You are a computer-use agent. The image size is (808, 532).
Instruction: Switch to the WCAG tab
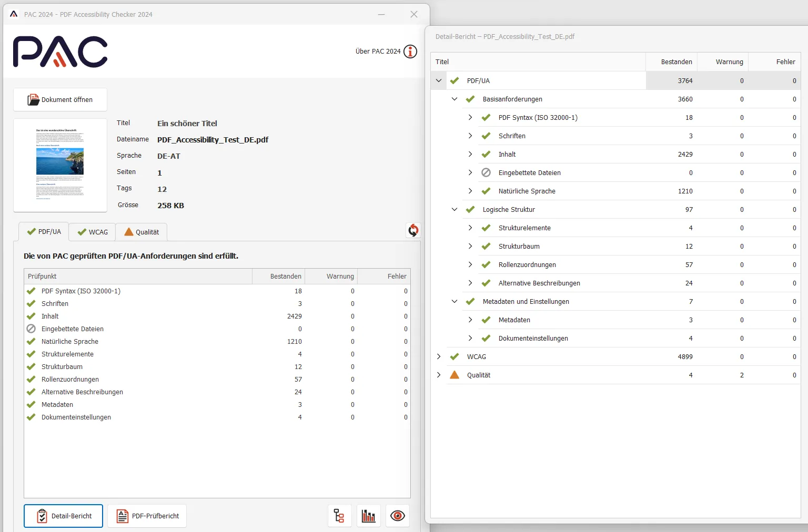coord(93,232)
